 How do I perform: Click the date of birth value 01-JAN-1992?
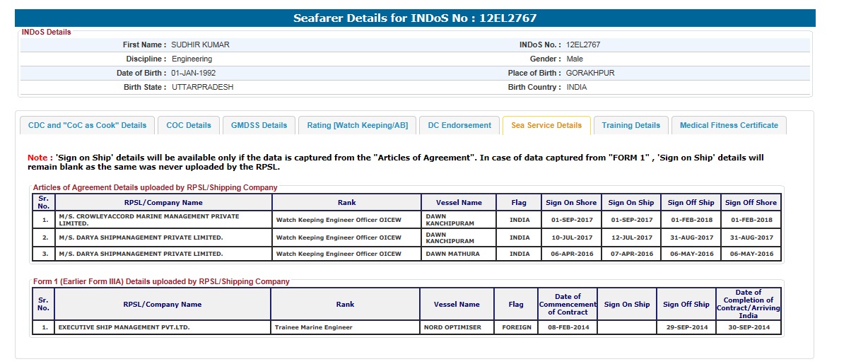[x=194, y=73]
